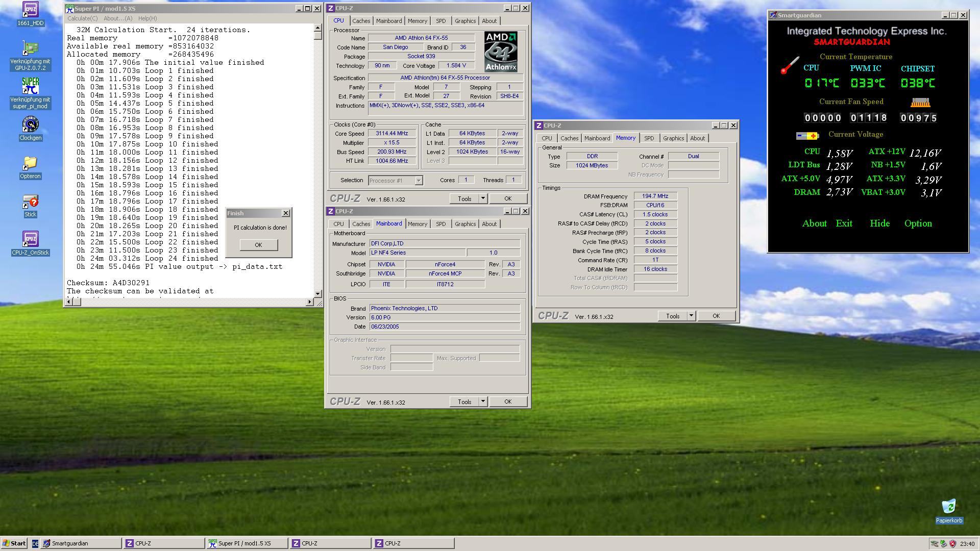This screenshot has width=980, height=551.
Task: Select SPD tab in Memory CPU-Z window
Action: click(x=649, y=138)
